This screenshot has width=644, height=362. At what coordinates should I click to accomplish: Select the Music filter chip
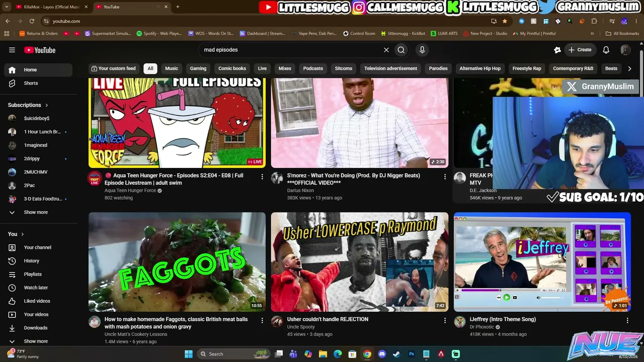tap(172, 68)
